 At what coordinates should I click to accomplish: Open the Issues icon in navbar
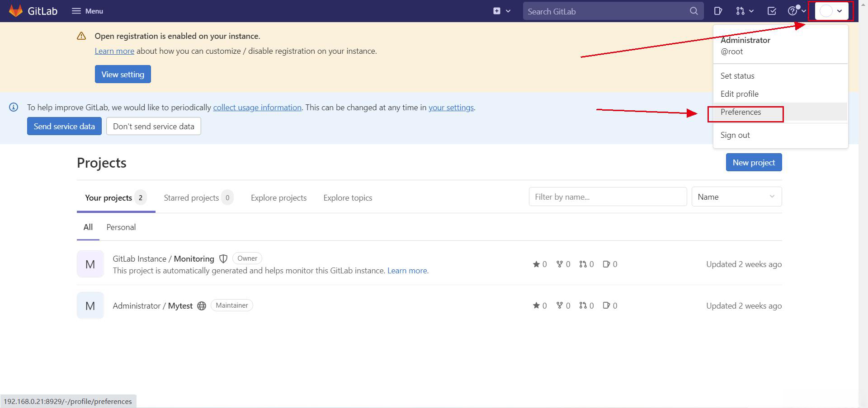[718, 11]
